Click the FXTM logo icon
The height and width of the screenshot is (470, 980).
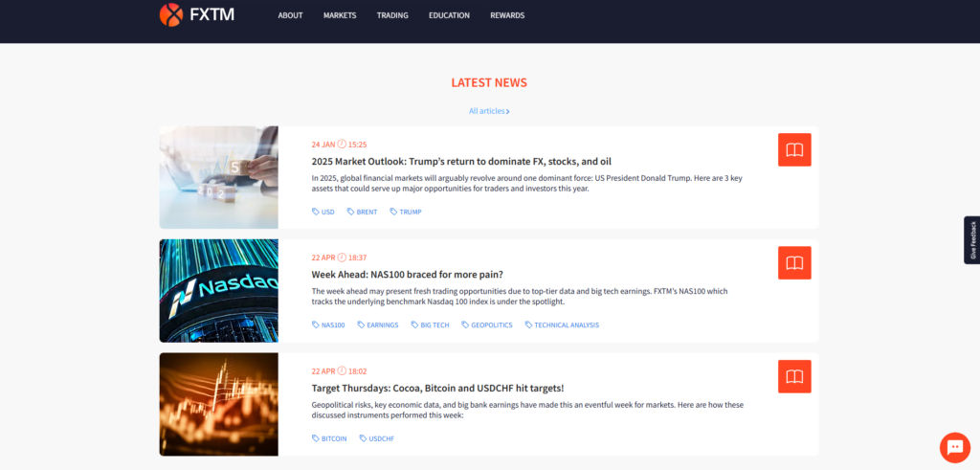coord(171,14)
